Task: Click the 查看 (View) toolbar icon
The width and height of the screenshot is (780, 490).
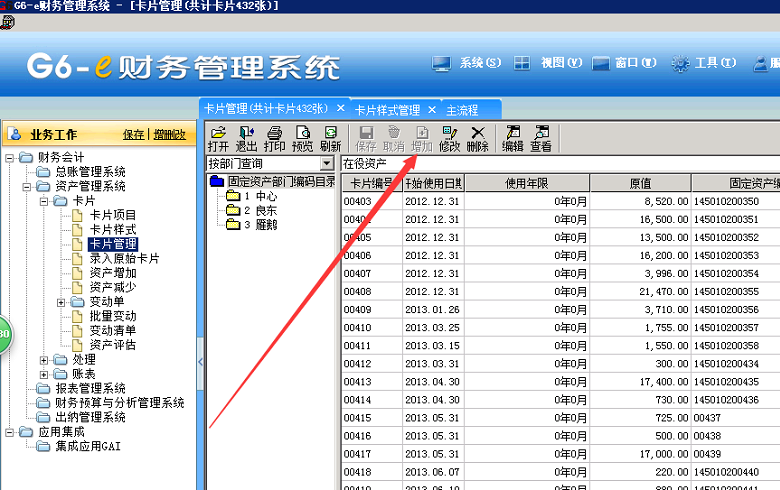Action: [x=541, y=138]
